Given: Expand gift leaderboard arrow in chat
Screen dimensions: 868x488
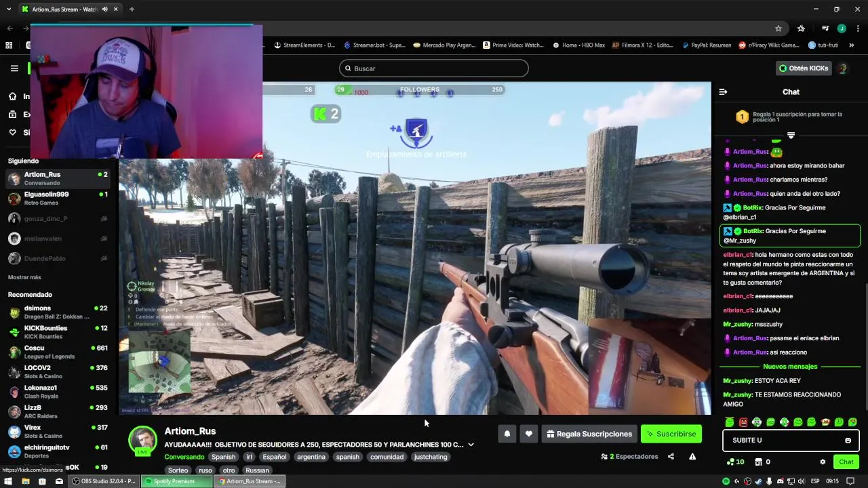Looking at the screenshot, I should [x=791, y=136].
